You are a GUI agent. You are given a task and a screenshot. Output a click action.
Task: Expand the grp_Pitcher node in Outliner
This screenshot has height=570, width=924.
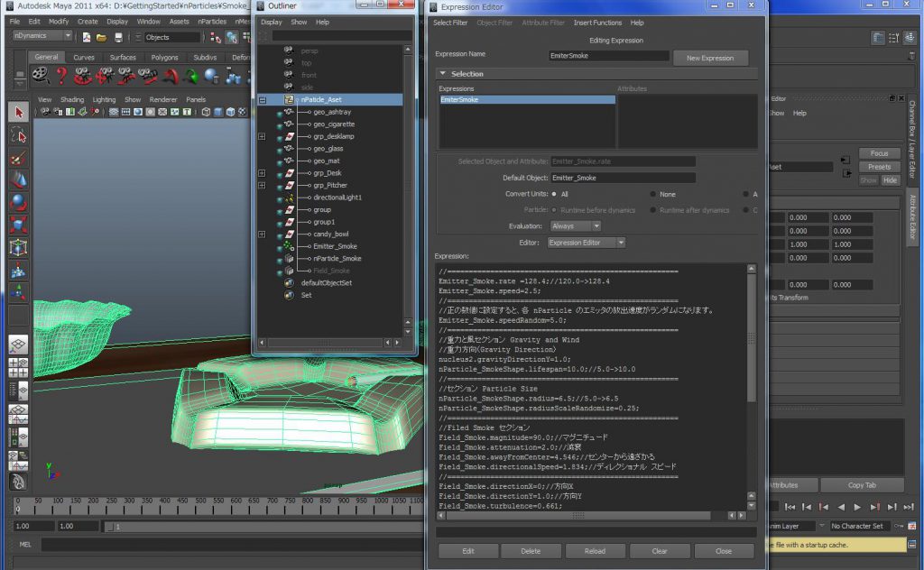[263, 186]
